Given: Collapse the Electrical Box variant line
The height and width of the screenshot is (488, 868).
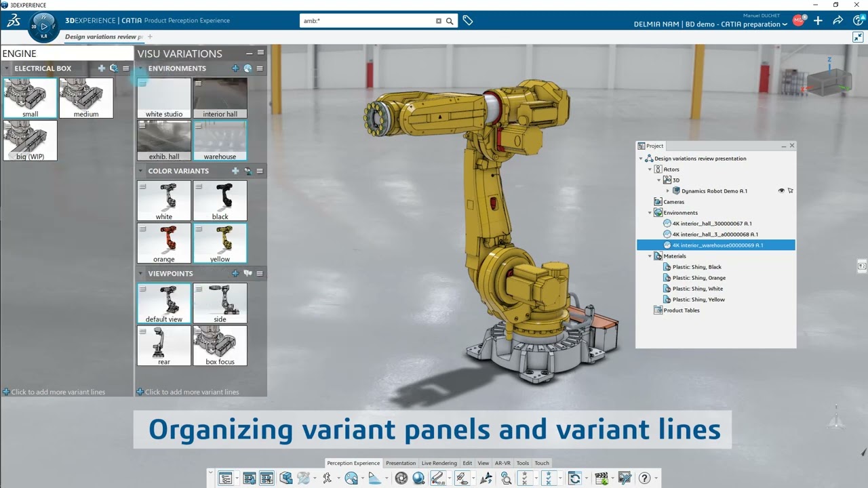Looking at the screenshot, I should 7,68.
